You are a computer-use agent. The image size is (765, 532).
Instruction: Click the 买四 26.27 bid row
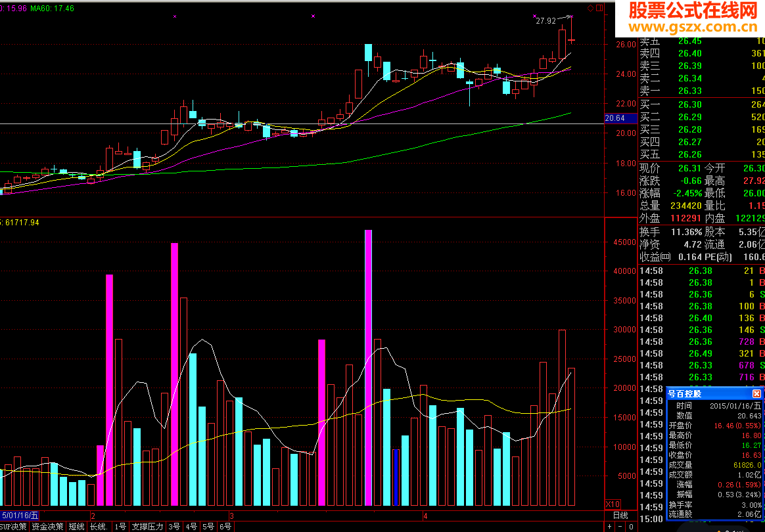click(701, 142)
